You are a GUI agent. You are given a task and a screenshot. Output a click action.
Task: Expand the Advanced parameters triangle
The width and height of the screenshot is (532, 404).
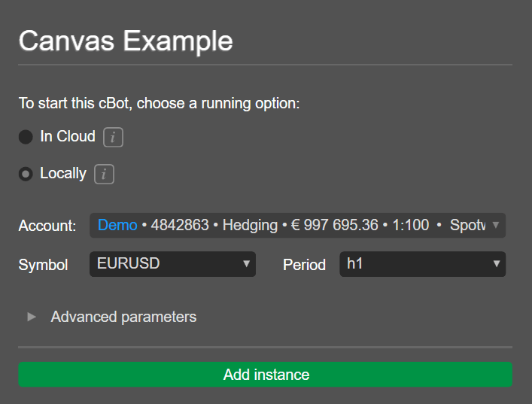(x=32, y=317)
